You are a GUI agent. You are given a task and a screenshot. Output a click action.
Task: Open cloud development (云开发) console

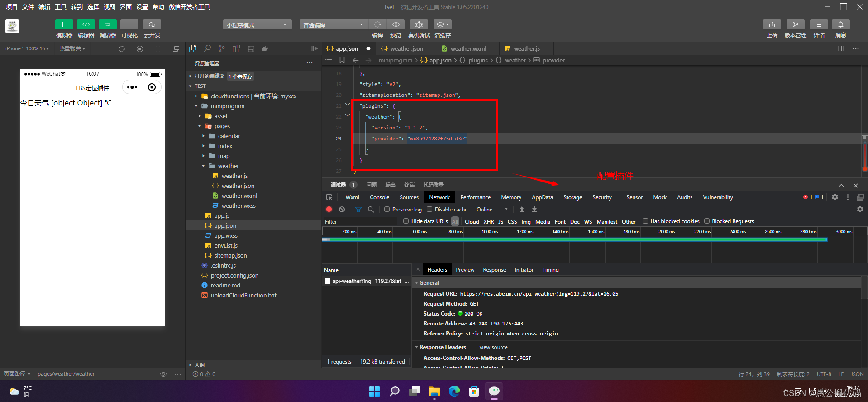152,24
